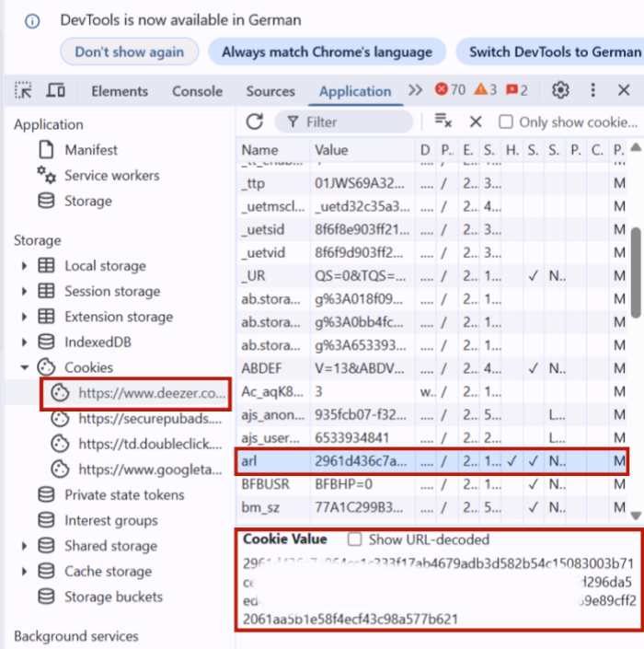This screenshot has height=649, width=644.
Task: Select the ABDEF cookie row
Action: (431, 368)
